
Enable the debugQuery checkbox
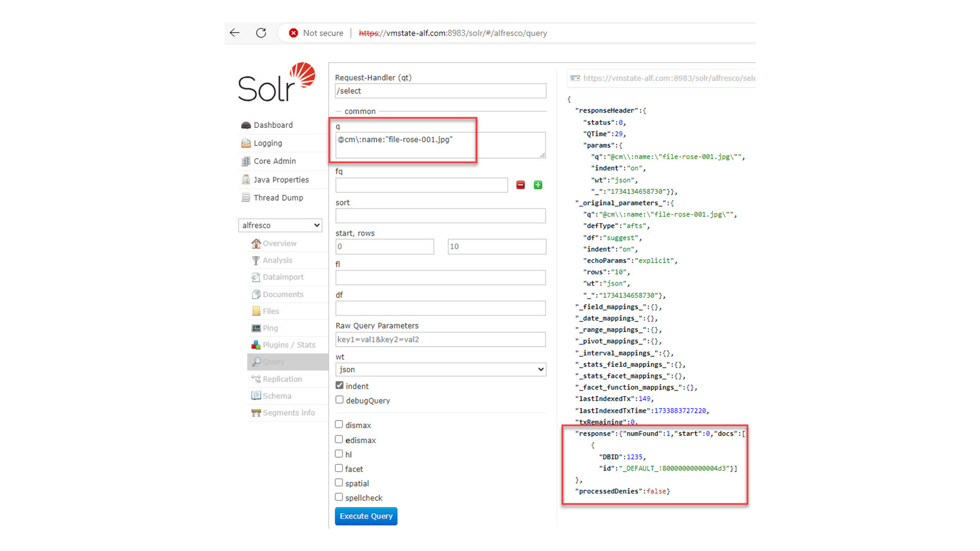[339, 400]
